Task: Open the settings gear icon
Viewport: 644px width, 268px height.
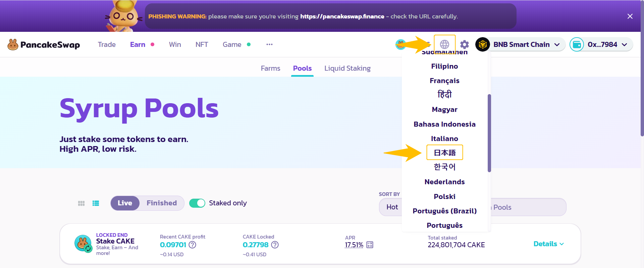Action: tap(465, 45)
